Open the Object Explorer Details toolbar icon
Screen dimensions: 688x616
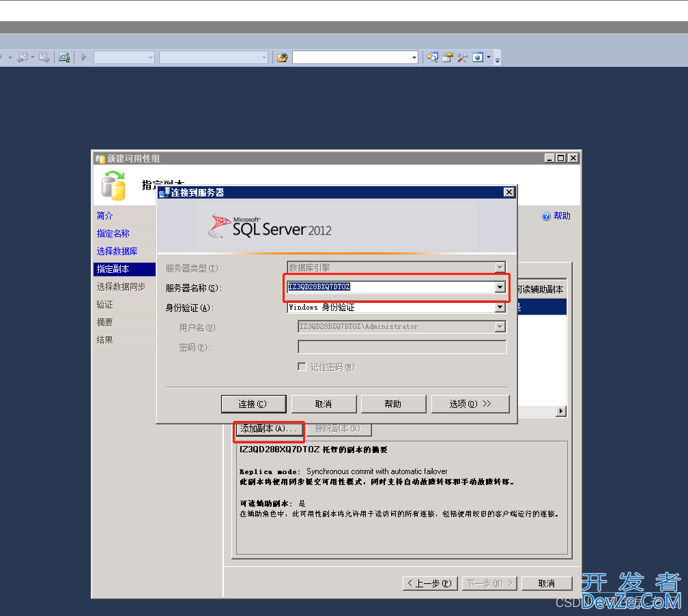pos(432,57)
